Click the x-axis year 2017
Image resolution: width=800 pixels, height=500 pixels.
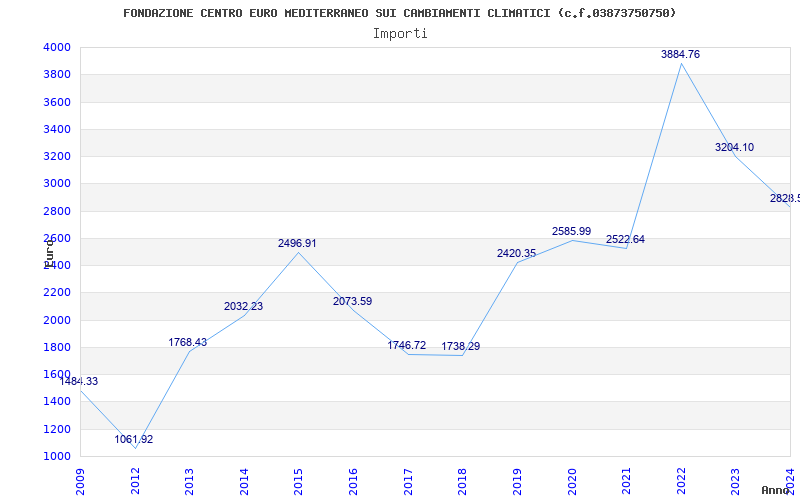coord(408,481)
